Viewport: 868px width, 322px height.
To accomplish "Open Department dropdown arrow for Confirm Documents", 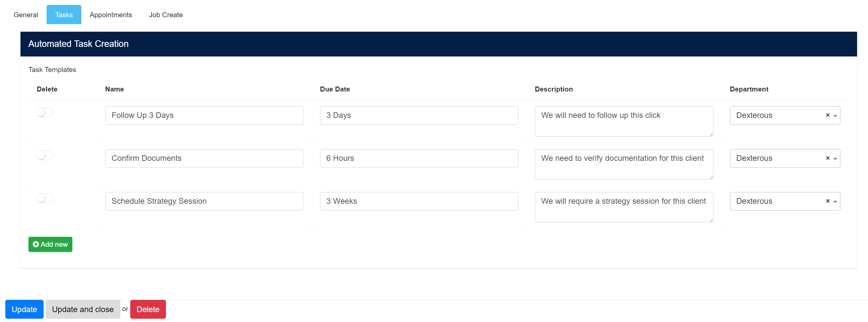I will 835,159.
